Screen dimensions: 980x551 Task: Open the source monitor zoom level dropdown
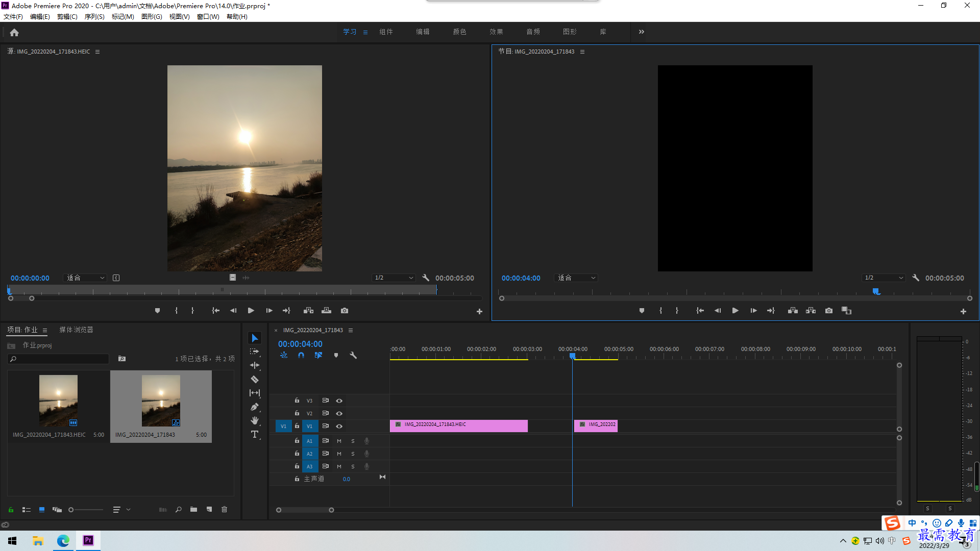point(85,278)
